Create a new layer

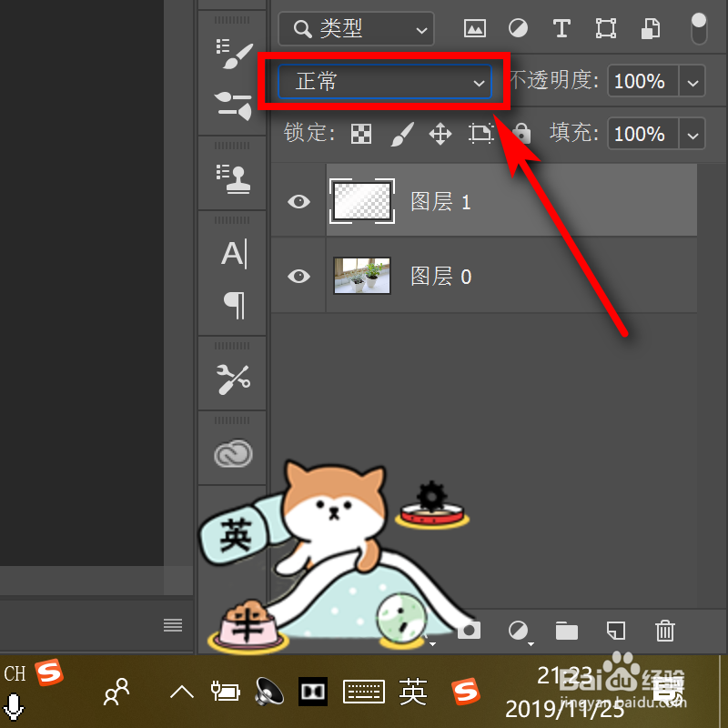point(616,631)
